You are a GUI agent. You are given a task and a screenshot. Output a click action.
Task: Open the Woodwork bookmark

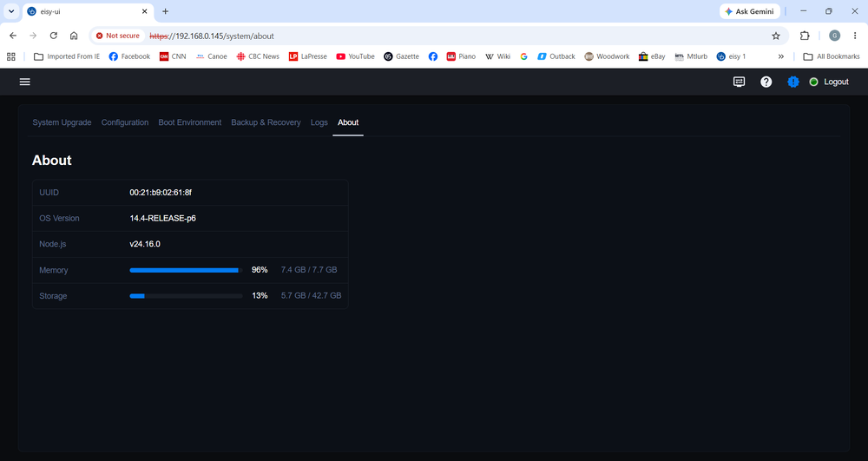608,56
